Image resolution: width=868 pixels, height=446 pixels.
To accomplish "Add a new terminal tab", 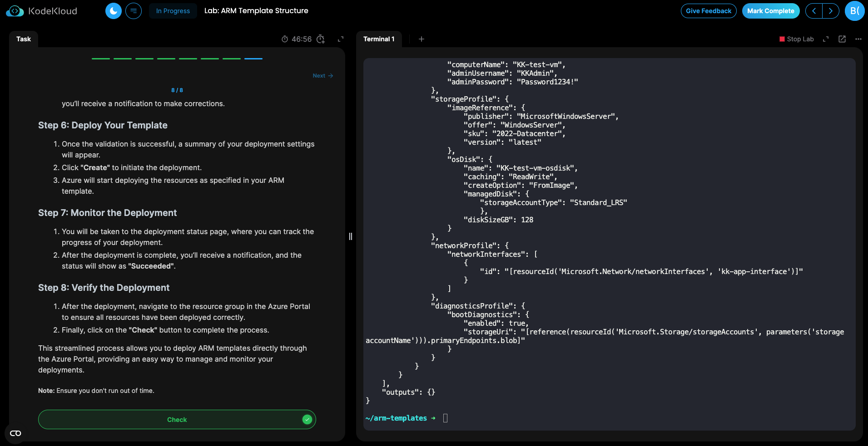I will [x=422, y=39].
